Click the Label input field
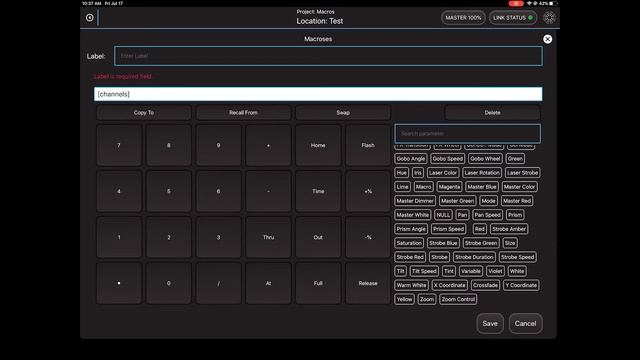Image resolution: width=640 pixels, height=360 pixels. click(x=328, y=56)
